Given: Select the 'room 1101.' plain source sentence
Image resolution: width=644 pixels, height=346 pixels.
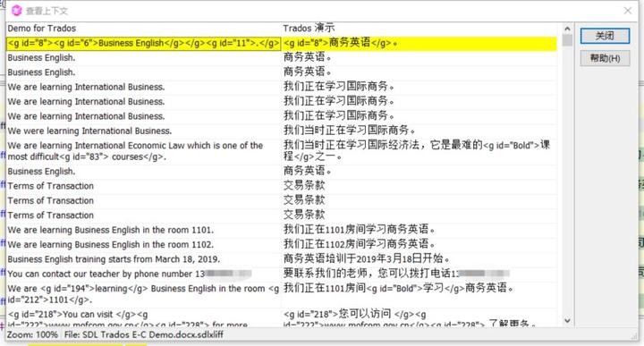Looking at the screenshot, I should point(143,230).
